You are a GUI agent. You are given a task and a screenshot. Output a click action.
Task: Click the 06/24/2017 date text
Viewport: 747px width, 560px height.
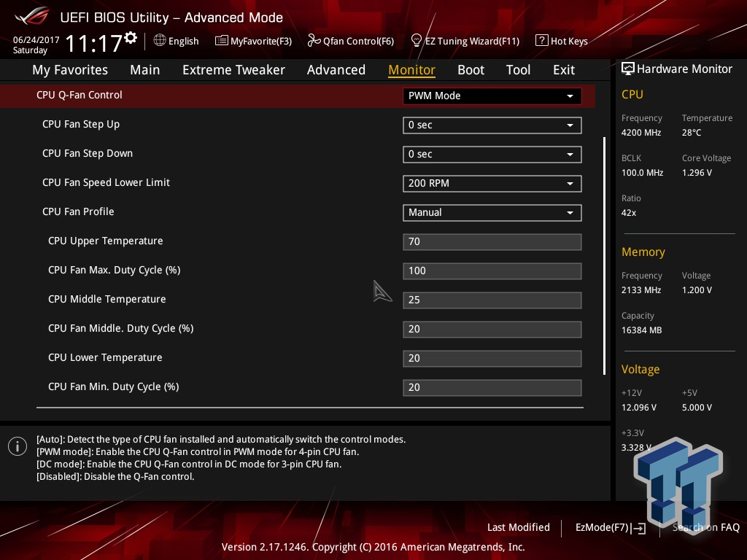(x=36, y=39)
